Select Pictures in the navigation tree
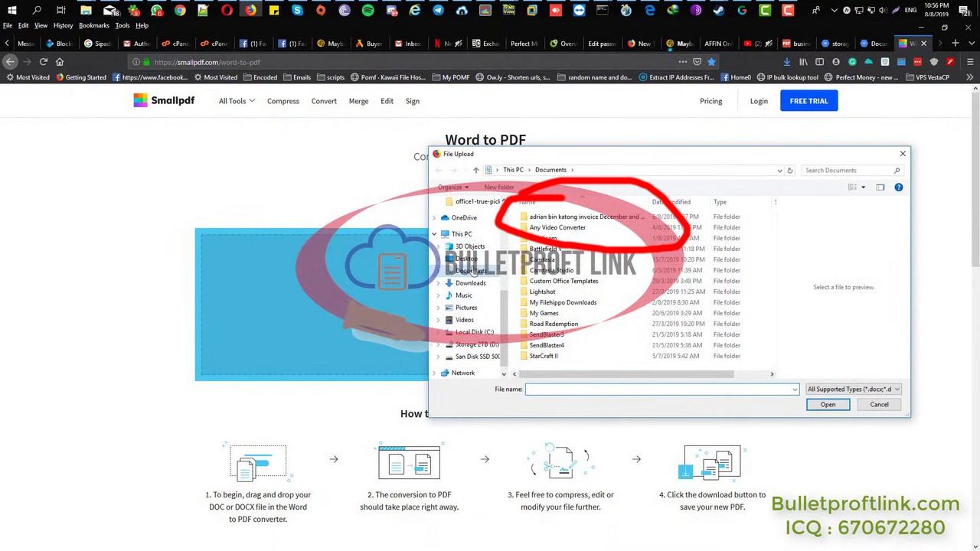 point(465,308)
